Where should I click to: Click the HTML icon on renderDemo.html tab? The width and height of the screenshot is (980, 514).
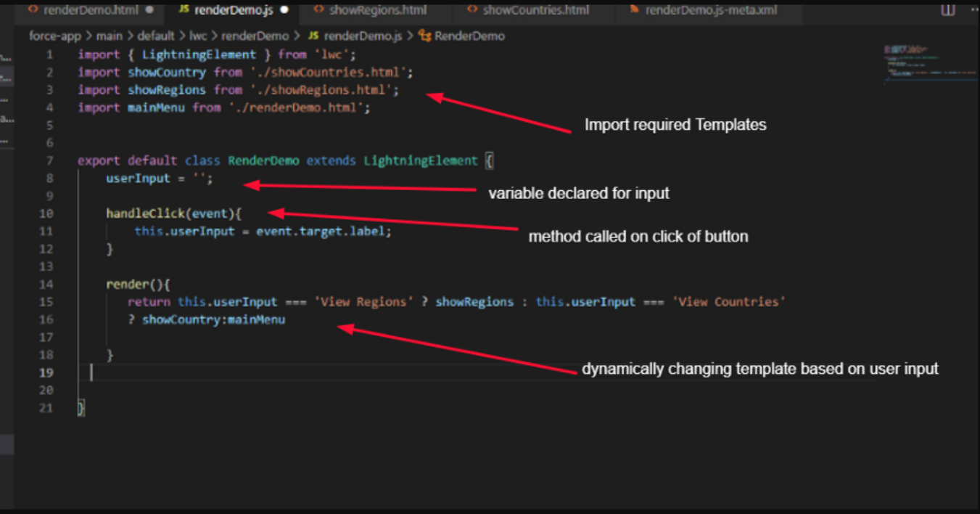pyautogui.click(x=33, y=10)
